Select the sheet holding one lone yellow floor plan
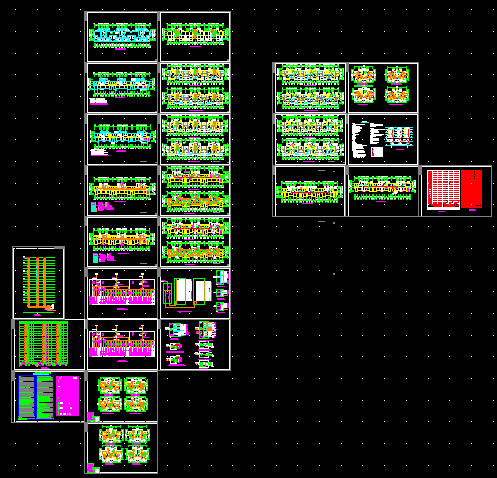The image size is (497, 478). (x=310, y=191)
